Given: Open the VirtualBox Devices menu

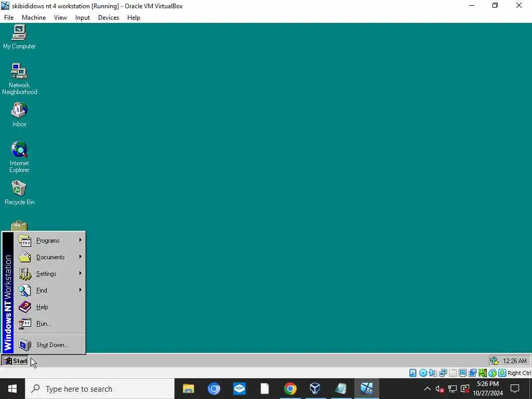Looking at the screenshot, I should click(109, 18).
